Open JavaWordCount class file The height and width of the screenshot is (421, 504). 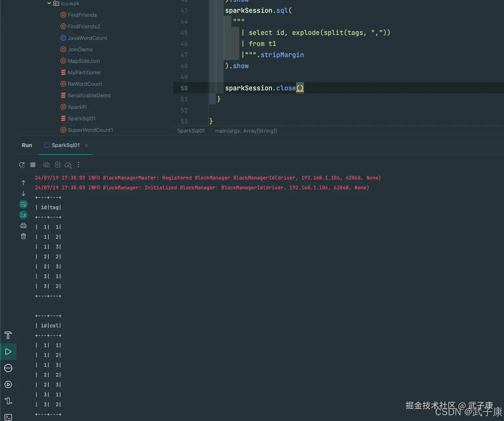pos(87,38)
